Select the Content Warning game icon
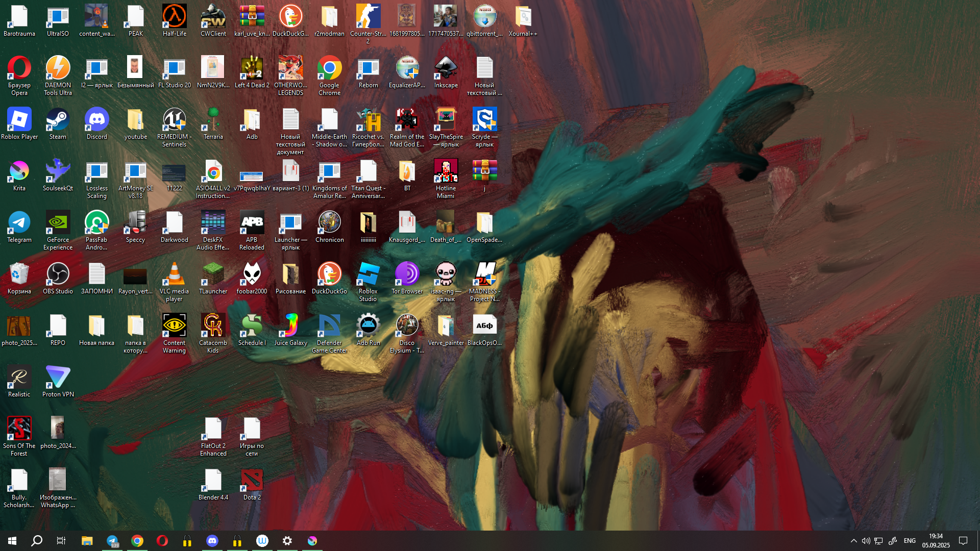Image resolution: width=980 pixels, height=551 pixels. pyautogui.click(x=174, y=334)
